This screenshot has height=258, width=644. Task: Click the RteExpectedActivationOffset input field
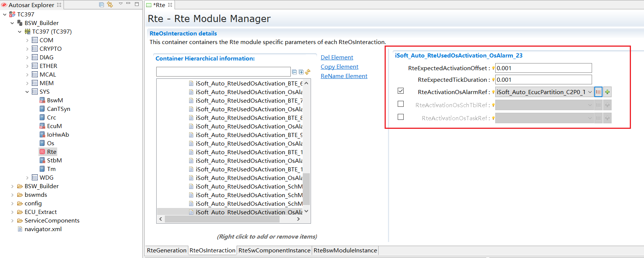[x=543, y=68]
